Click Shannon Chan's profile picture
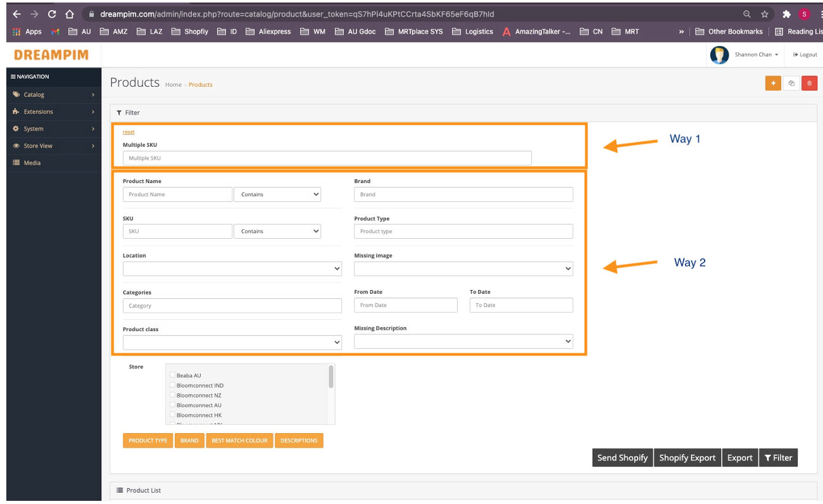The width and height of the screenshot is (823, 504). click(x=720, y=55)
